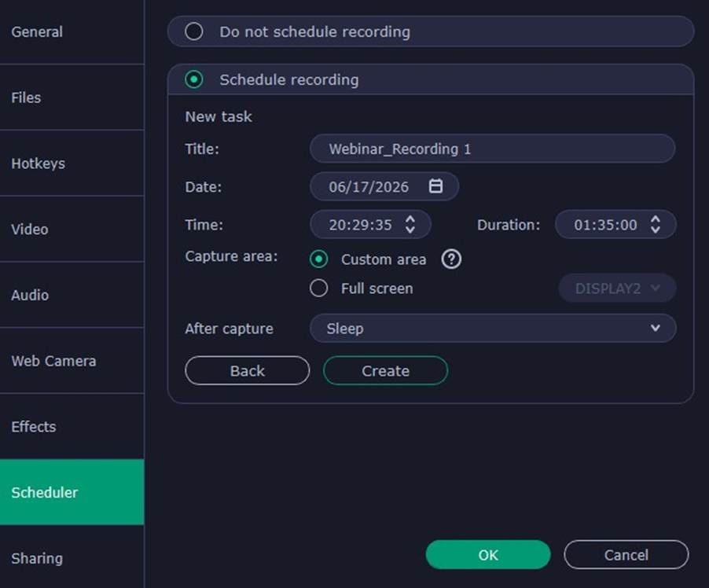
Task: Expand the After capture Sleep dropdown
Action: click(493, 329)
